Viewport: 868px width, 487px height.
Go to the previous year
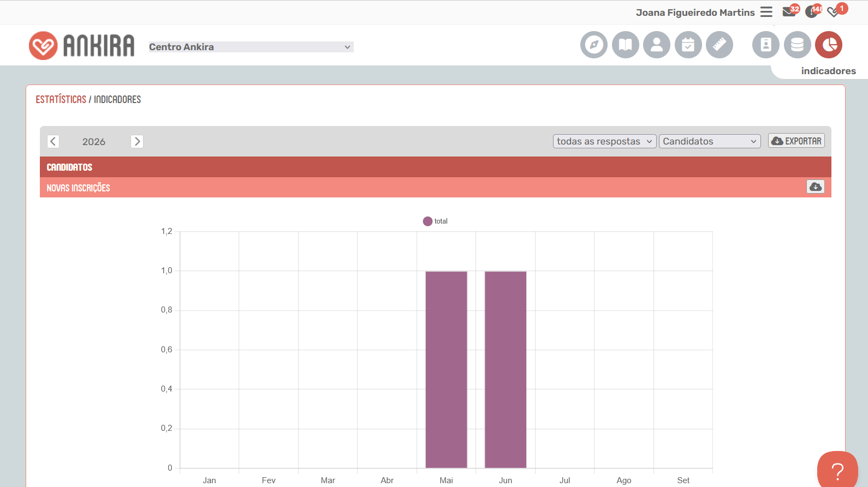click(53, 141)
